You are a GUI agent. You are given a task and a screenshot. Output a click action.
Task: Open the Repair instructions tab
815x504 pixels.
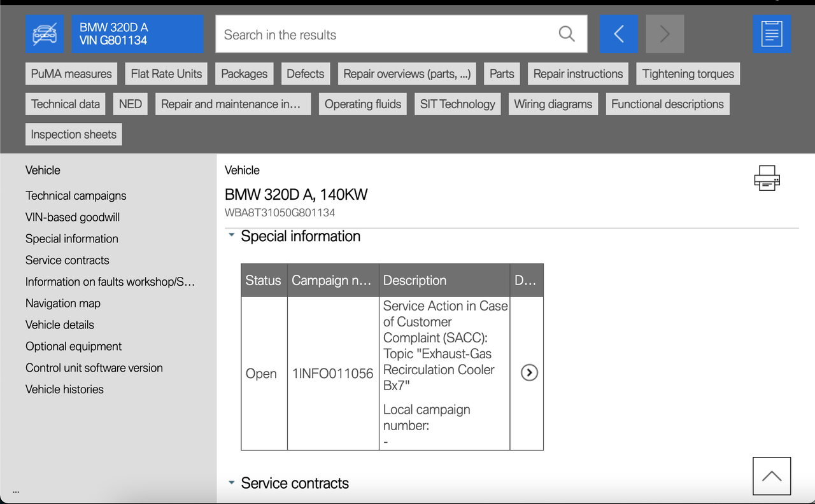578,74
